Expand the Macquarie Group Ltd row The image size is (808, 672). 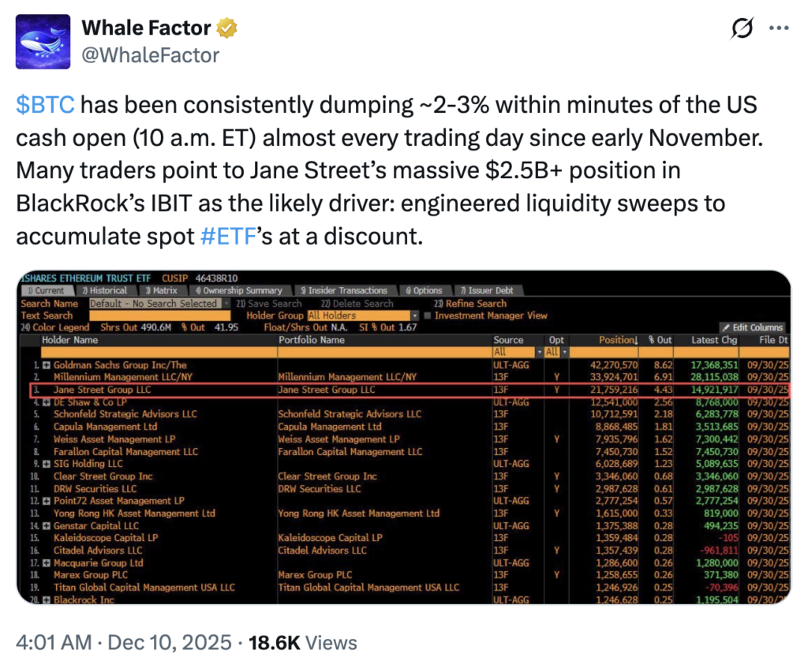pos(47,563)
